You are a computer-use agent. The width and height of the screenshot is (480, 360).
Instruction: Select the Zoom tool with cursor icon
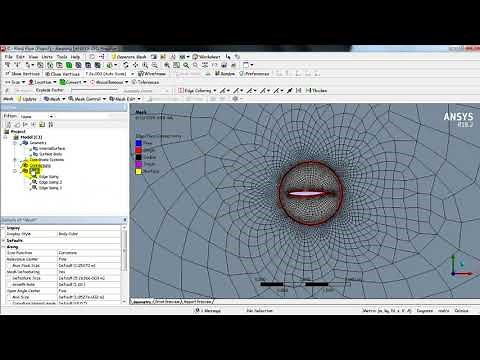pyautogui.click(x=145, y=65)
